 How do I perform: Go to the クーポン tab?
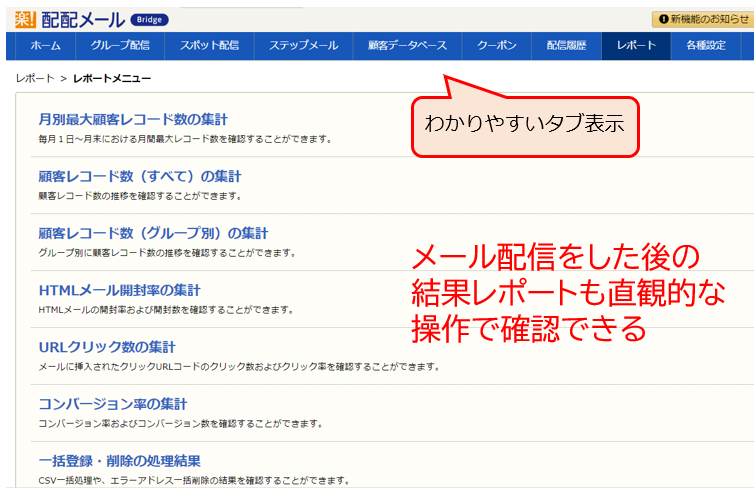[x=497, y=46]
